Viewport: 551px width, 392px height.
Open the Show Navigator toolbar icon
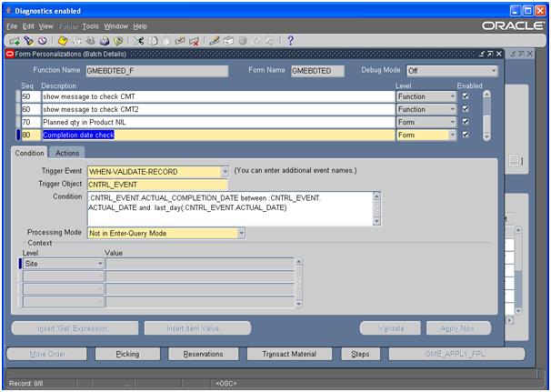tap(42, 41)
